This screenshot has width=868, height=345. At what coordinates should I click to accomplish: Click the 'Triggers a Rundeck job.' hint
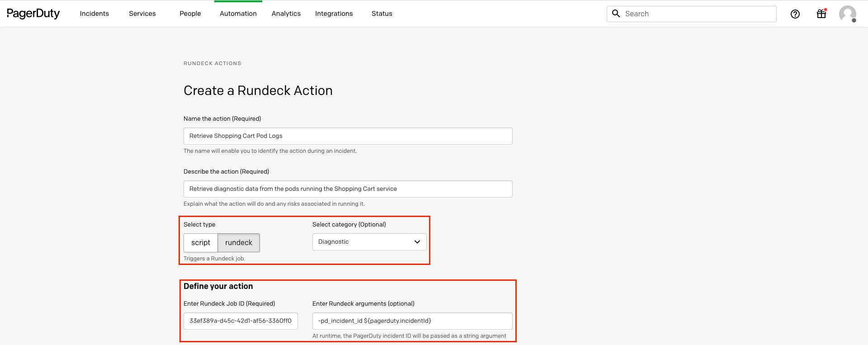214,259
